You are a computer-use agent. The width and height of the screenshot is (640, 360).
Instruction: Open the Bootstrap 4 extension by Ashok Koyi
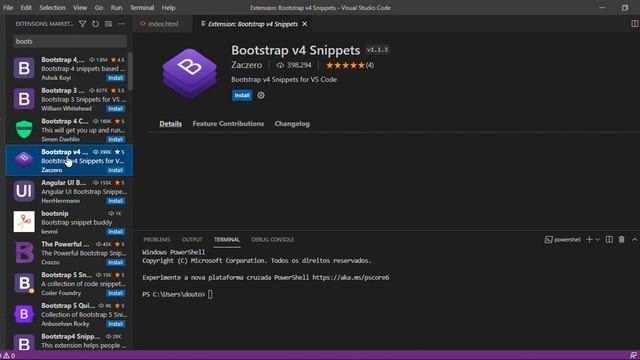click(x=69, y=68)
